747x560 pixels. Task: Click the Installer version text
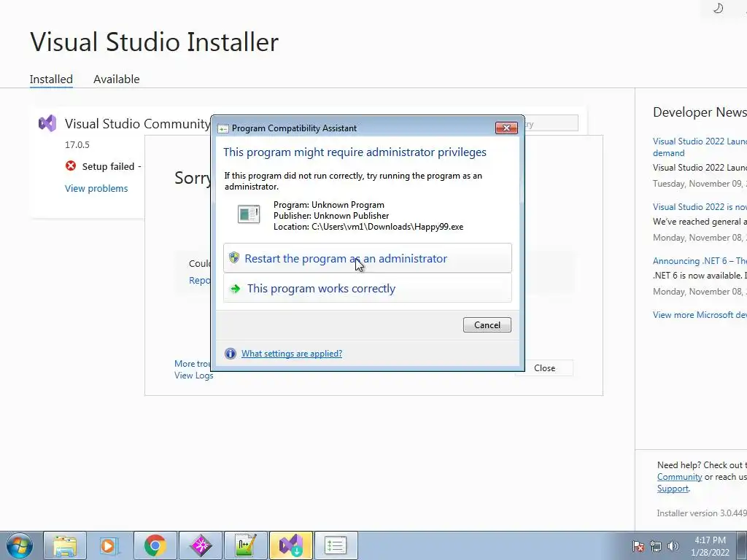tap(702, 513)
